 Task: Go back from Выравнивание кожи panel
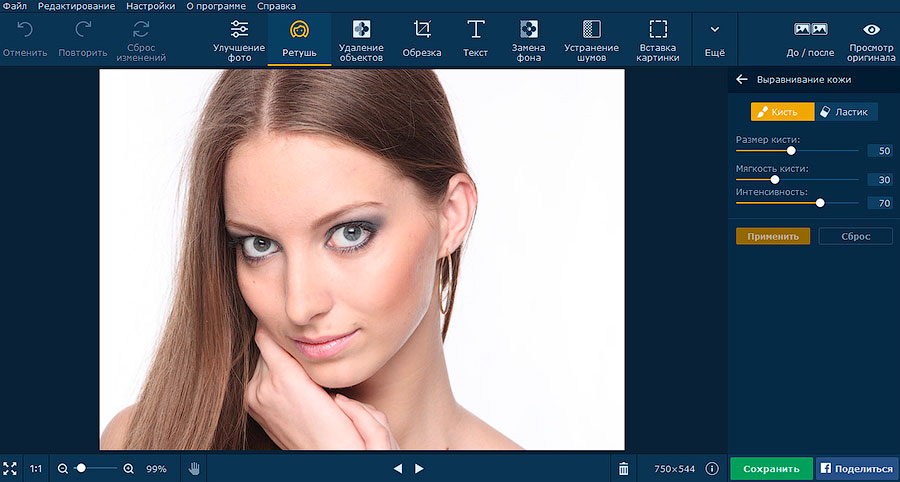point(742,80)
